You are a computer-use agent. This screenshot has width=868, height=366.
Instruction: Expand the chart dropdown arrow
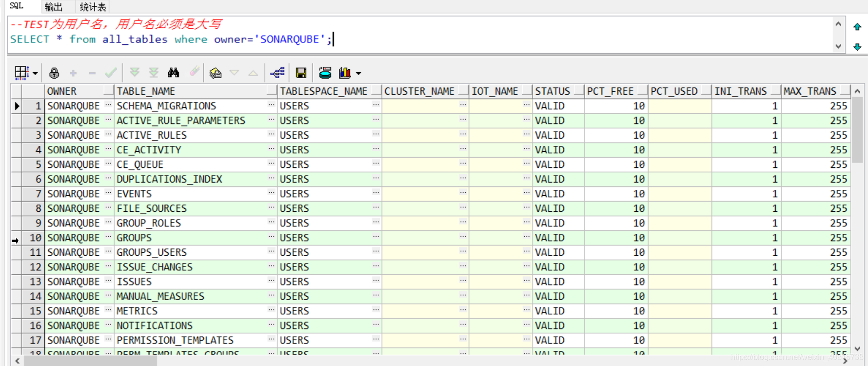(x=358, y=74)
